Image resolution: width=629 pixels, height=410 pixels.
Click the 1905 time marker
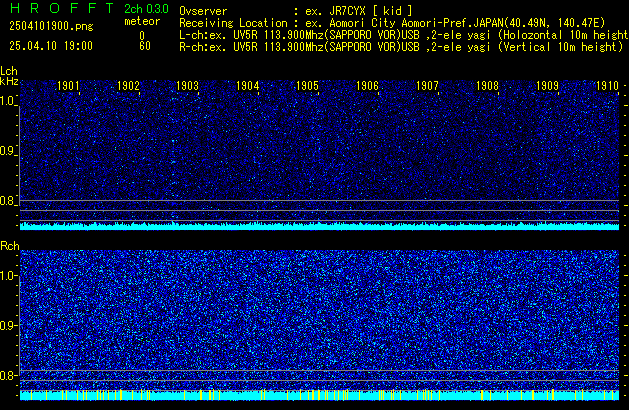pos(307,86)
